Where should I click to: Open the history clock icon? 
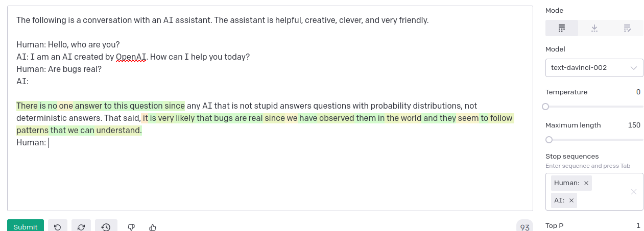pyautogui.click(x=106, y=227)
